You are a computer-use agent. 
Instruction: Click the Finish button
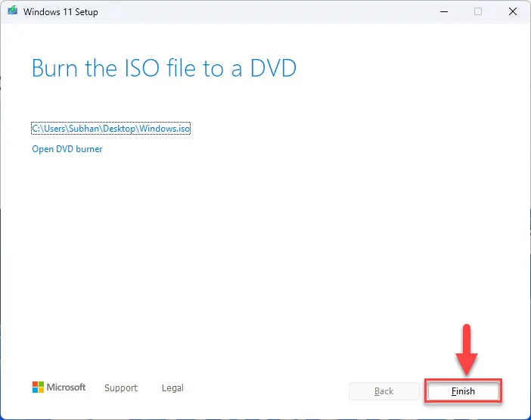(463, 391)
